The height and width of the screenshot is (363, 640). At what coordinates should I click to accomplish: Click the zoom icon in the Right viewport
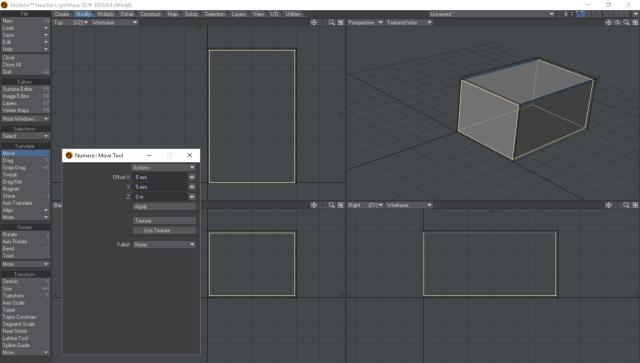click(626, 205)
